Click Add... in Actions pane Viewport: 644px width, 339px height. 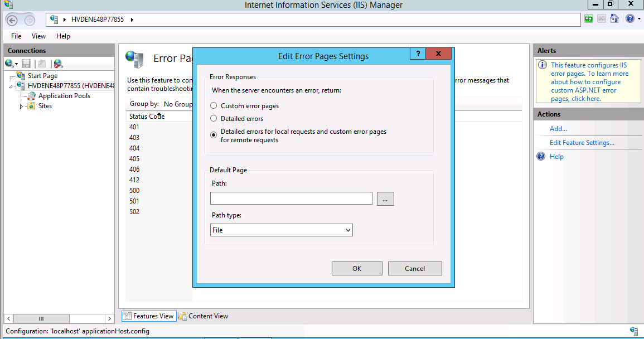point(558,129)
